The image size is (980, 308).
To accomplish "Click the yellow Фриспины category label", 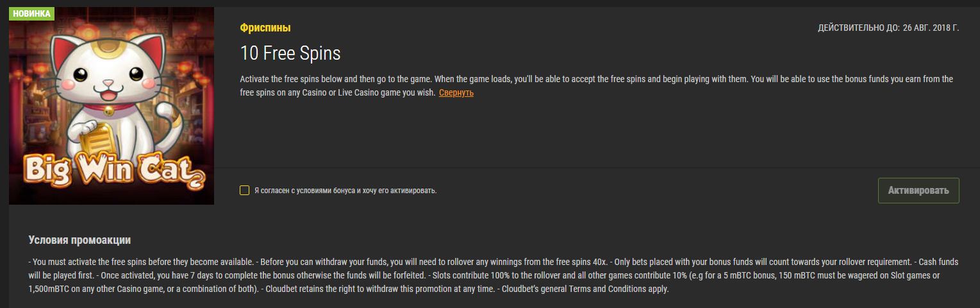I will pos(265,28).
